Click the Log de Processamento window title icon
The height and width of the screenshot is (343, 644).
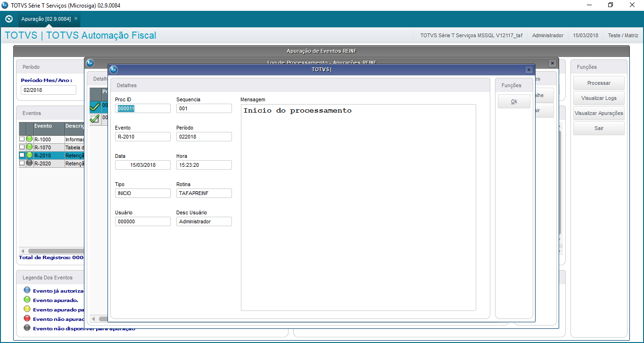tap(90, 63)
